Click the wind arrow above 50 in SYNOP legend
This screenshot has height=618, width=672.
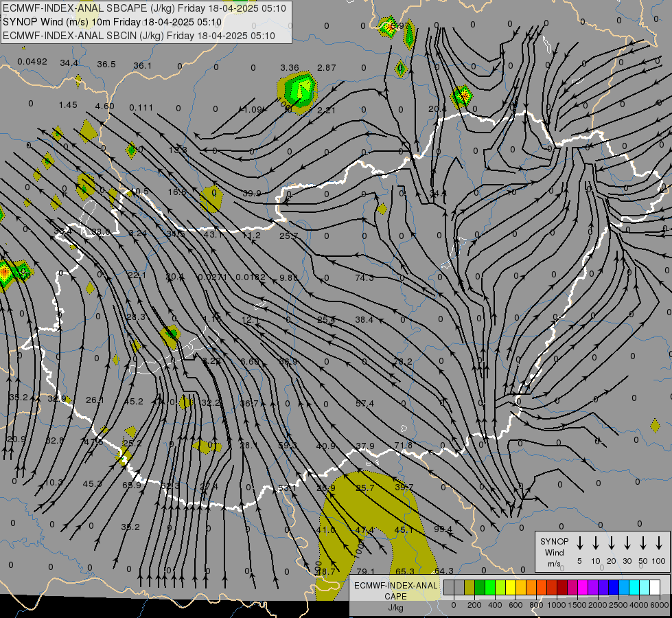point(643,543)
